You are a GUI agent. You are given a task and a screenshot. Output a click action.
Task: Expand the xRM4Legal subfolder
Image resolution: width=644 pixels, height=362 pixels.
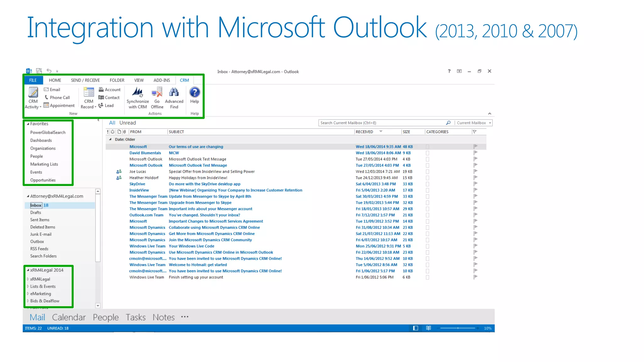tap(28, 279)
